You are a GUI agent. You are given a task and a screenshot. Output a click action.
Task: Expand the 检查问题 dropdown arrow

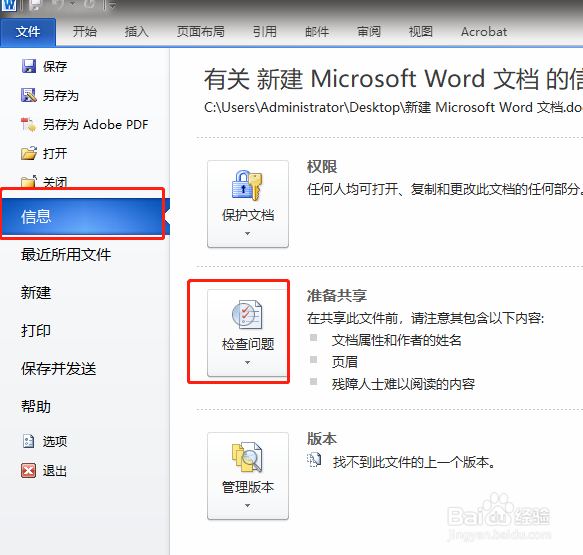[x=247, y=362]
